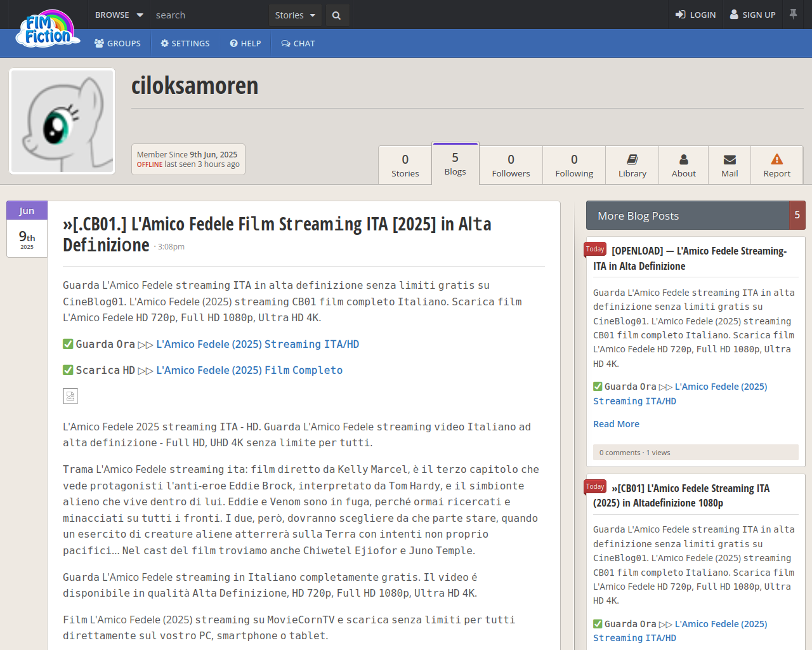The image size is (812, 650).
Task: Open the Stories search-type dropdown
Action: [x=295, y=15]
